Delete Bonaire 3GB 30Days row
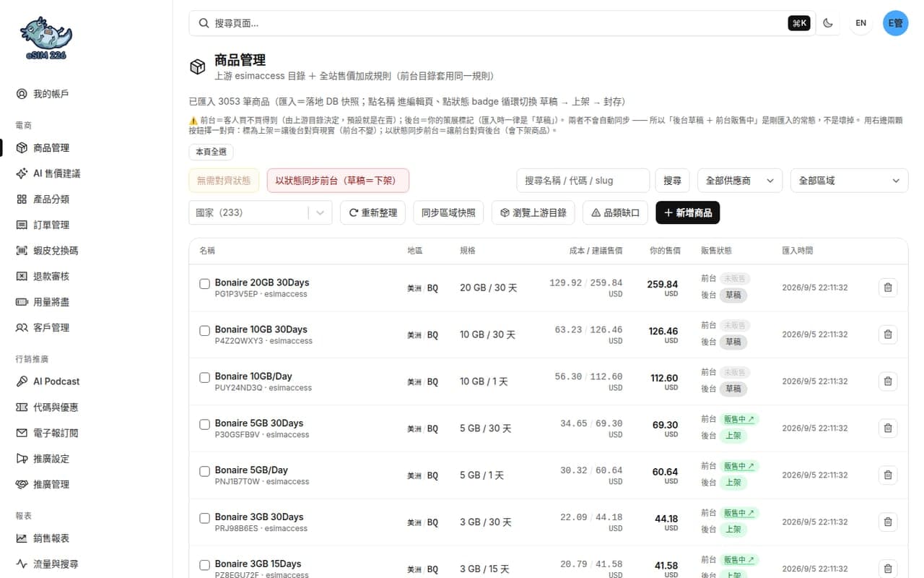 click(888, 522)
